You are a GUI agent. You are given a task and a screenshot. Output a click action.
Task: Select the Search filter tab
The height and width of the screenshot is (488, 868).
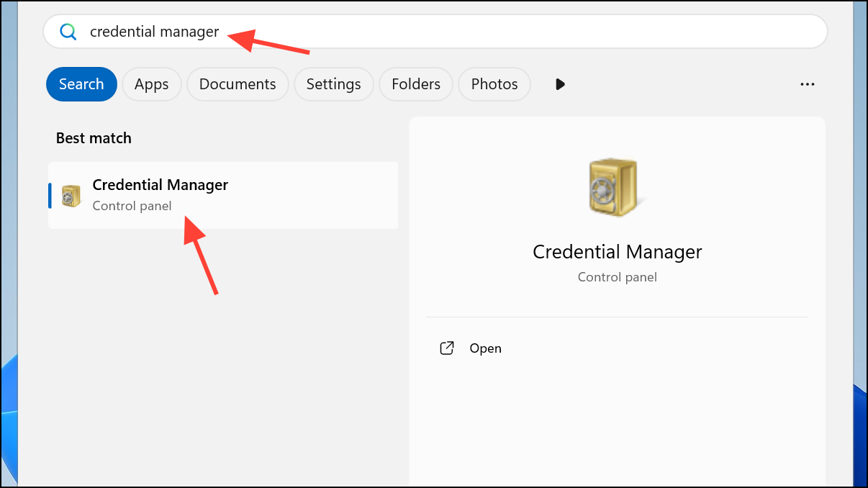coord(81,84)
